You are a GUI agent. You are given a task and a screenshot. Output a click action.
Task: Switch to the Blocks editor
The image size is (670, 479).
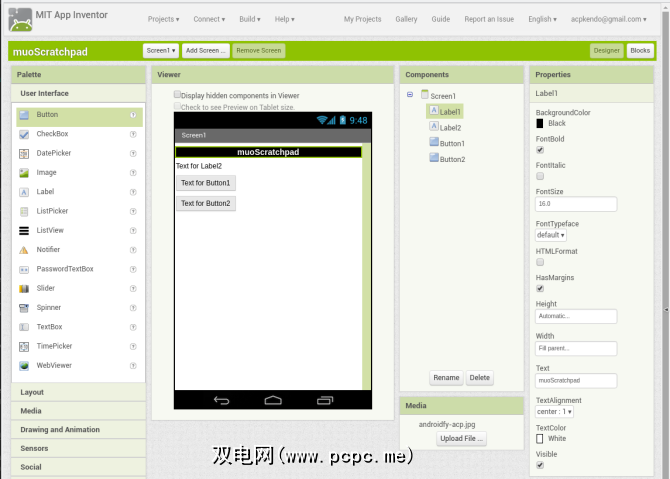639,50
